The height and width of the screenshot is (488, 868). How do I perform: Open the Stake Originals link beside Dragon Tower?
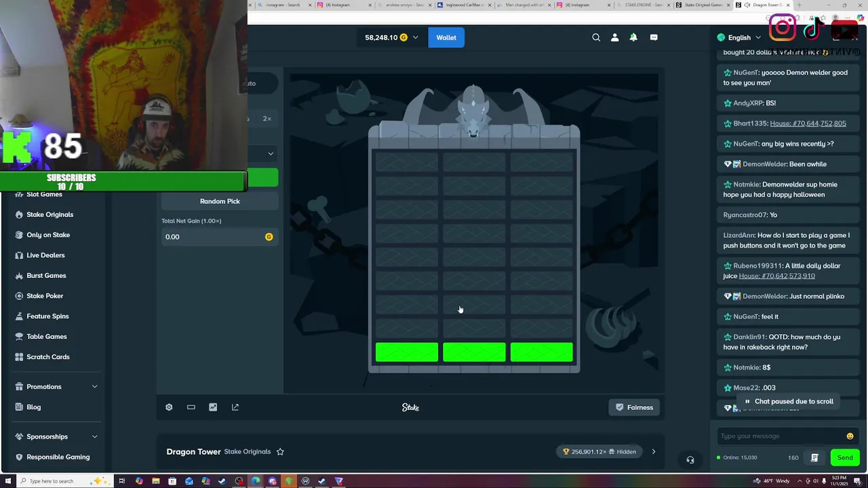(x=248, y=451)
